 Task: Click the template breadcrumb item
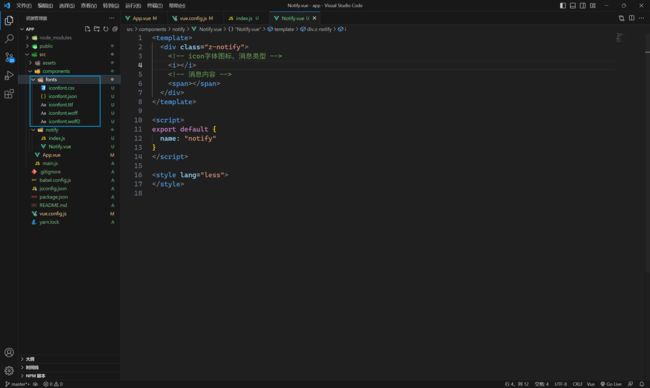coord(284,29)
